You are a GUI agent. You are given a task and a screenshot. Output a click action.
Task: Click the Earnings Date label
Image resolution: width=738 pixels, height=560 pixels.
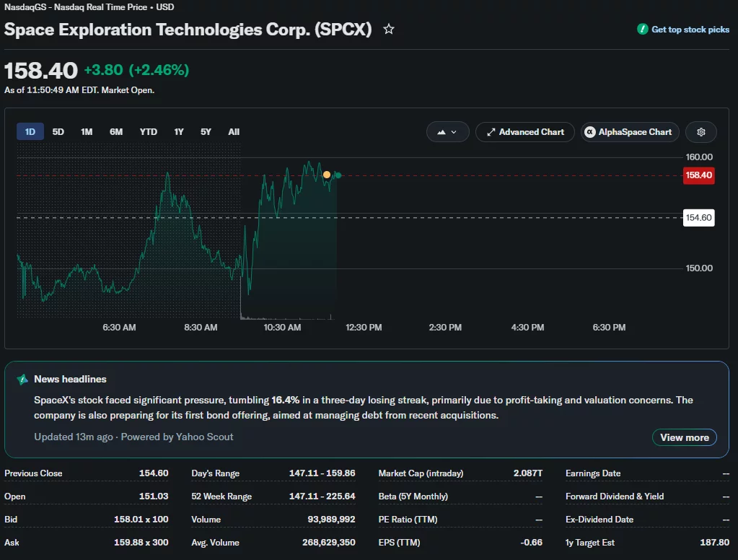pyautogui.click(x=593, y=473)
